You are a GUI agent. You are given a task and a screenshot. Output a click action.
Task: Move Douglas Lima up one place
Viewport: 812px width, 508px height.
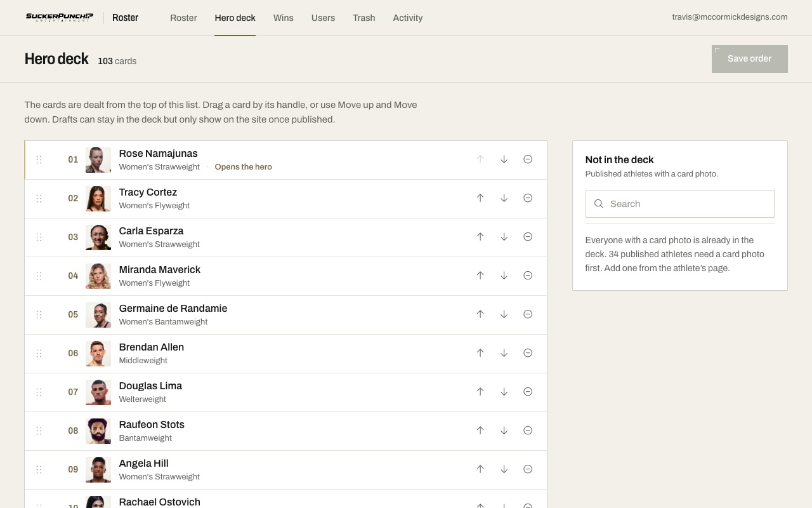[480, 392]
